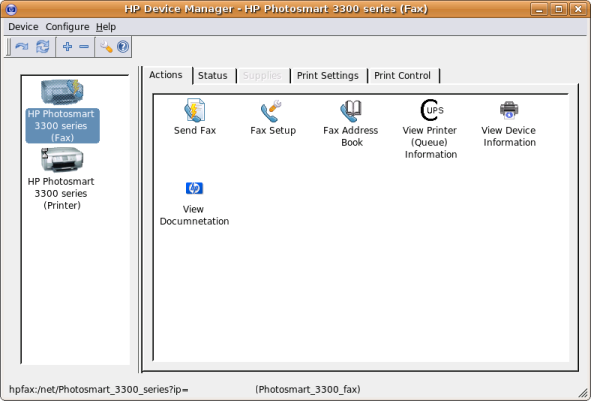Switch to the Status tab

(213, 75)
